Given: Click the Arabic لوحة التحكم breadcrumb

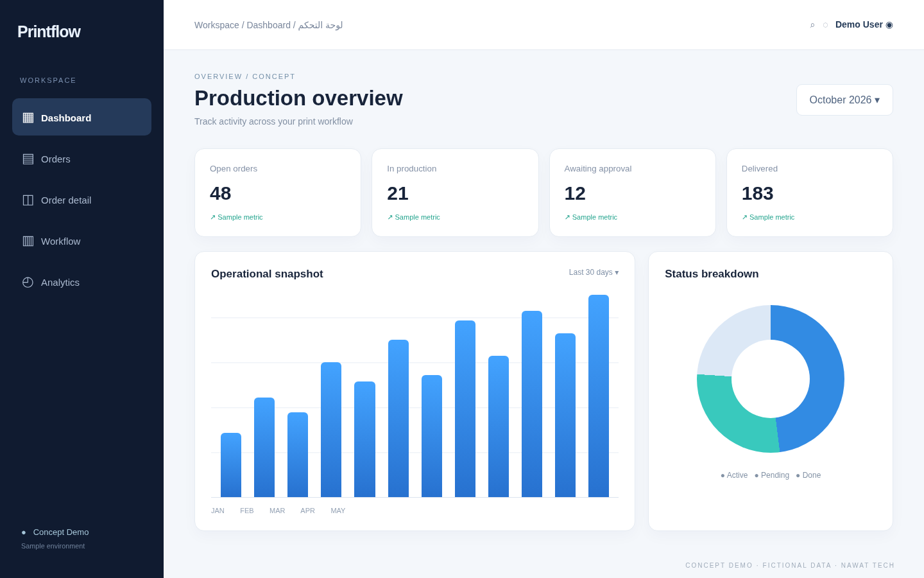Looking at the screenshot, I should click(x=320, y=25).
